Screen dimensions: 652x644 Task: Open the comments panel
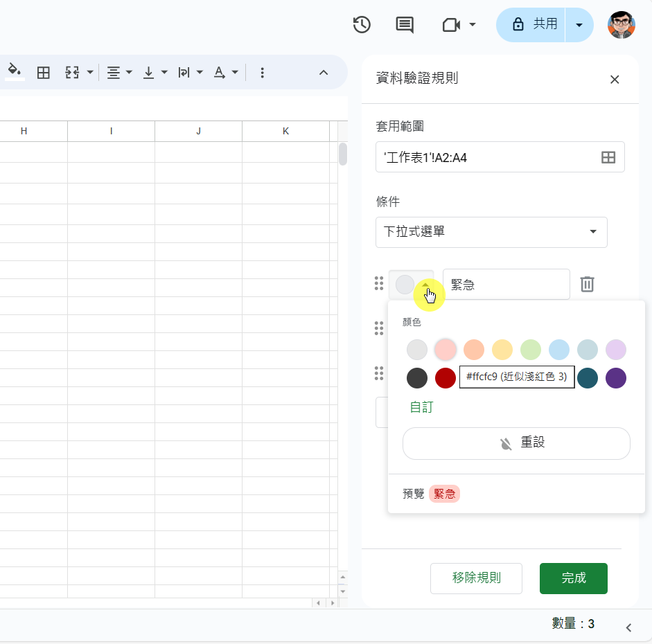pyautogui.click(x=403, y=25)
